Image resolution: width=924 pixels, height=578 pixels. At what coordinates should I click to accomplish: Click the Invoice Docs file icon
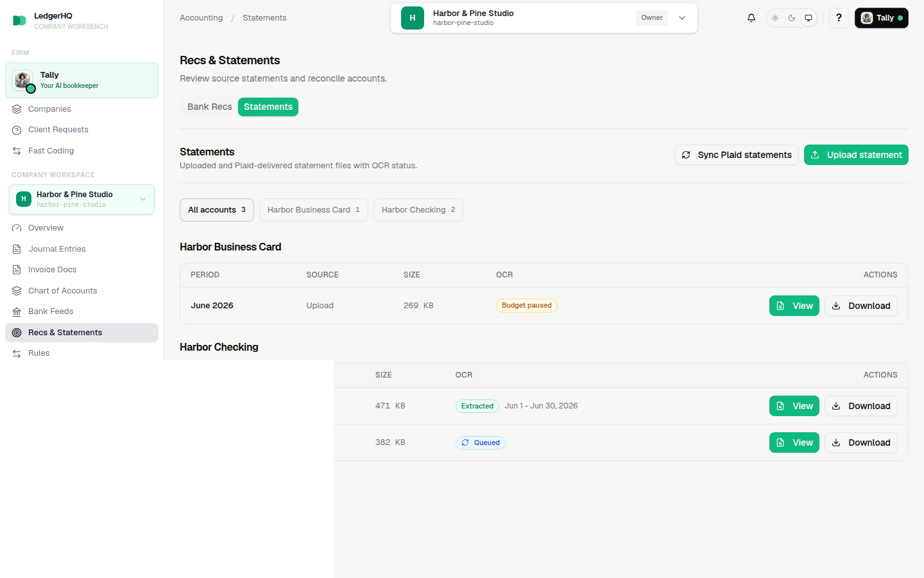(17, 270)
